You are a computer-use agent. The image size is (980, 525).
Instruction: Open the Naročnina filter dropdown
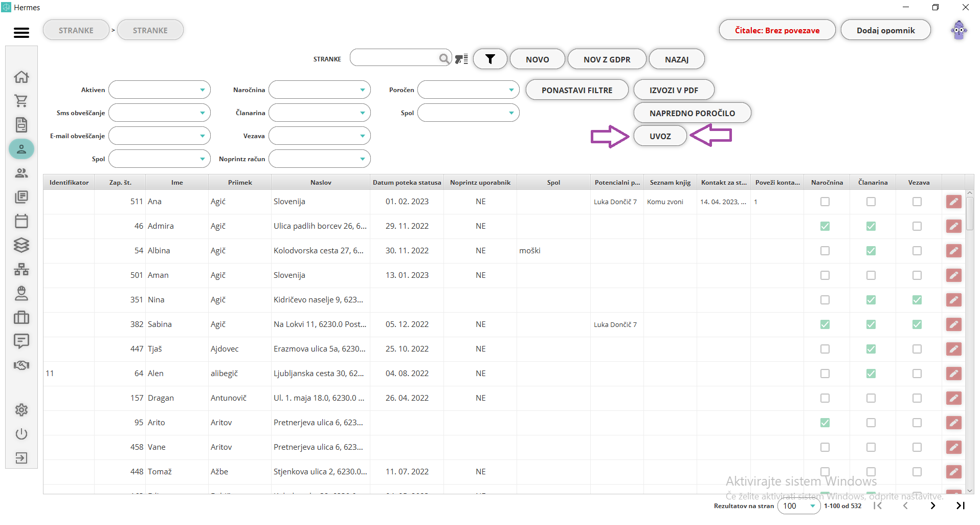coord(320,90)
